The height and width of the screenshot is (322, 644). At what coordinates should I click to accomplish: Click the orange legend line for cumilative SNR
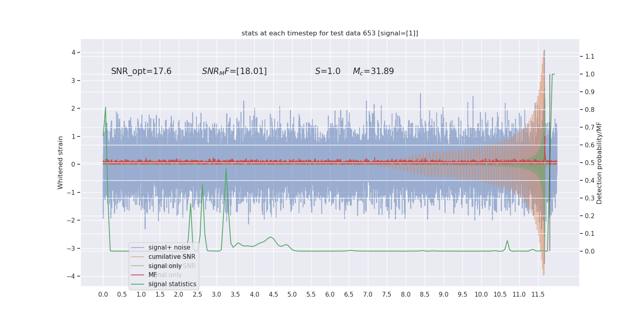pyautogui.click(x=138, y=257)
